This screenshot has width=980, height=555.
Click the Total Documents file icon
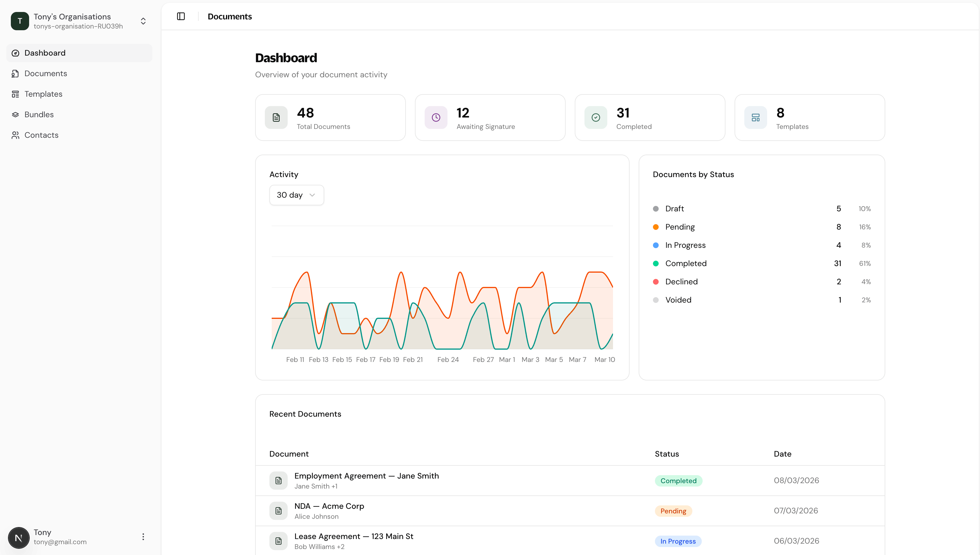click(276, 118)
